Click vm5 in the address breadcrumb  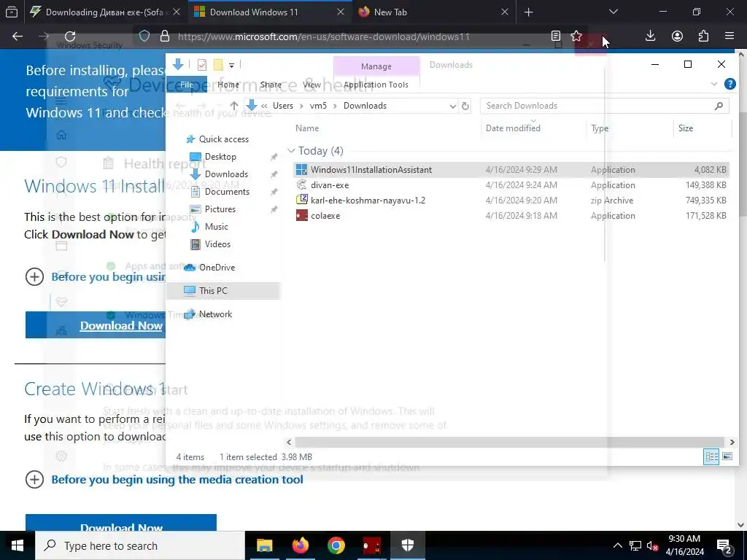(x=318, y=106)
